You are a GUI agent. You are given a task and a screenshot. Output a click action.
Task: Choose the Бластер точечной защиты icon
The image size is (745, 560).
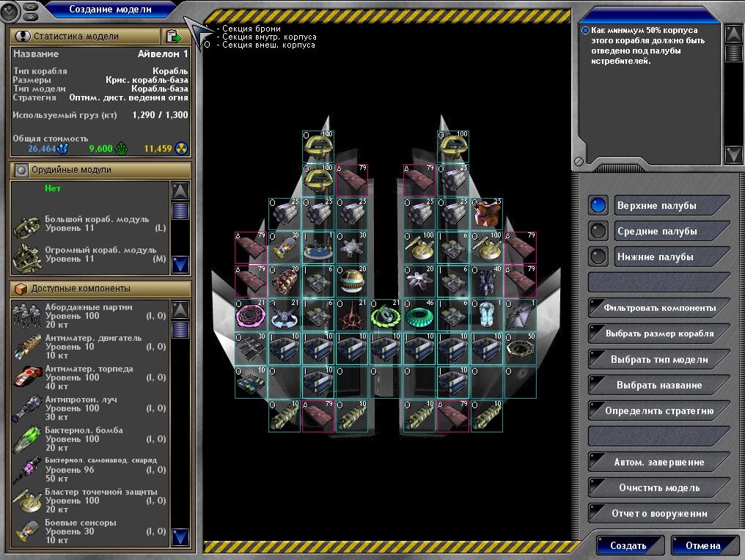coord(27,501)
